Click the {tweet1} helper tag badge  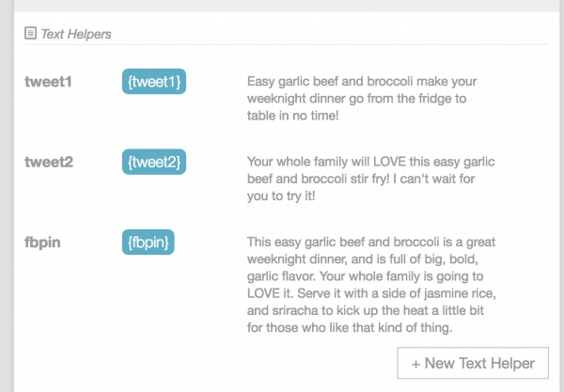click(x=154, y=82)
